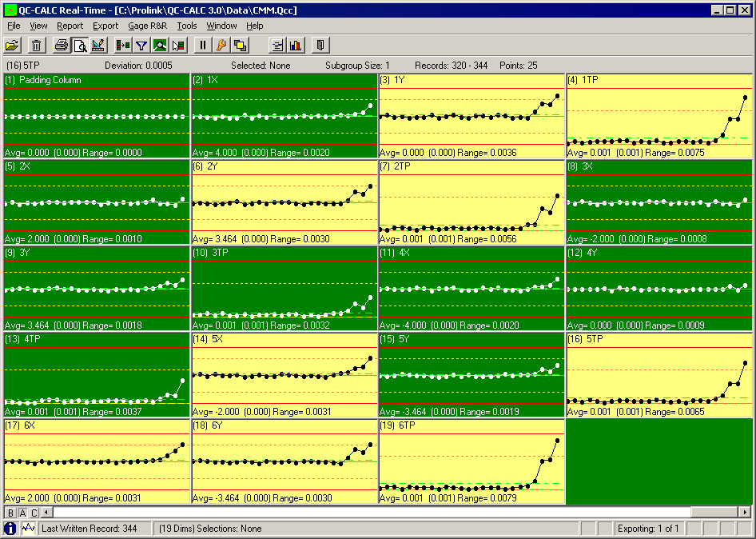This screenshot has height=539, width=756.
Task: Click the open file folder icon
Action: coord(13,46)
